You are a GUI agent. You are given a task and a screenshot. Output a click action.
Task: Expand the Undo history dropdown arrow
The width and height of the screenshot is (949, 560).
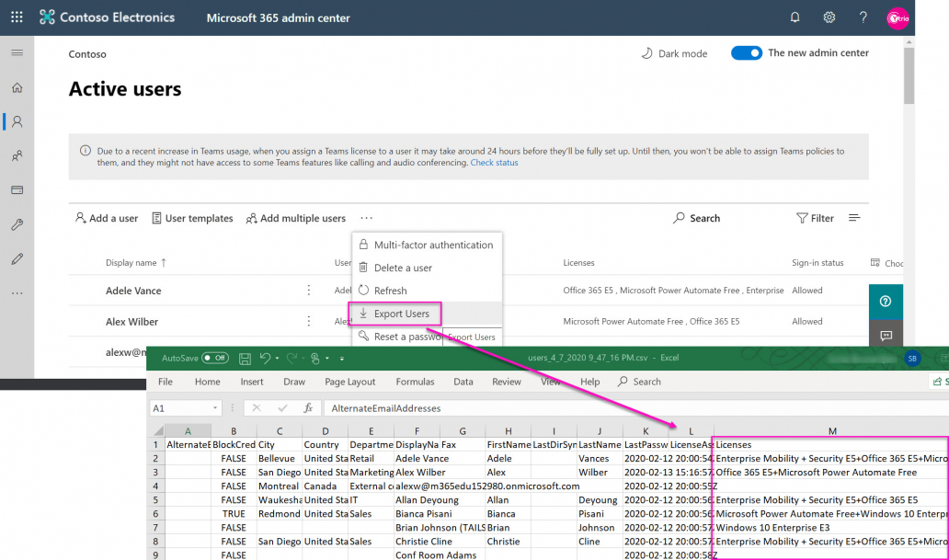(x=277, y=359)
